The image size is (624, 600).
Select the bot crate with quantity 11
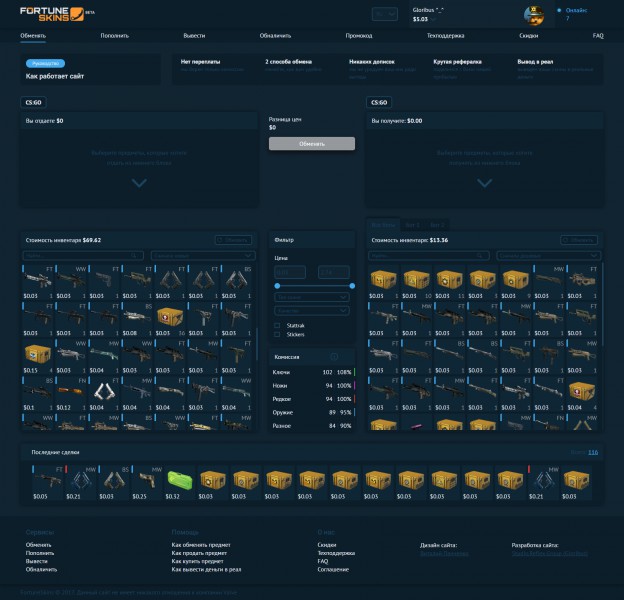coord(449,282)
